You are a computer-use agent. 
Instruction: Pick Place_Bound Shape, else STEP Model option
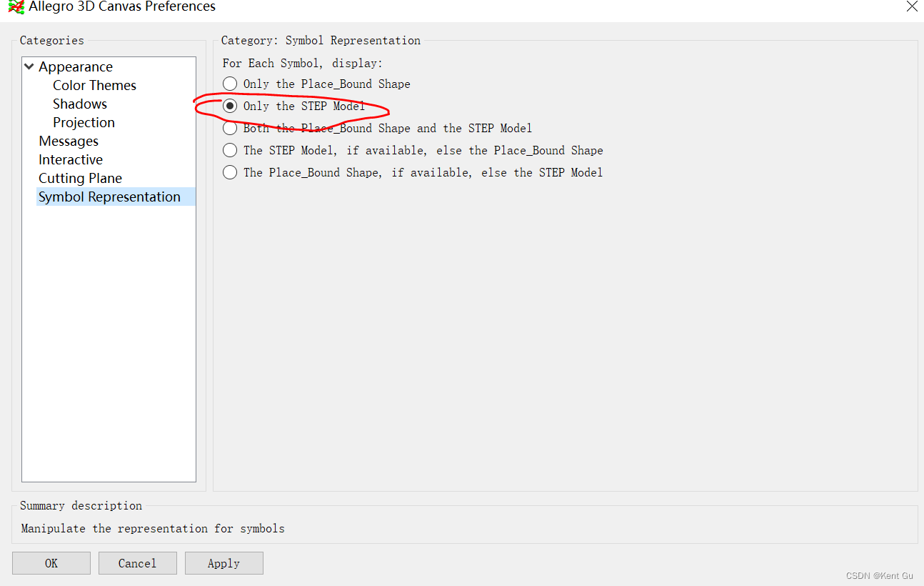coord(230,172)
